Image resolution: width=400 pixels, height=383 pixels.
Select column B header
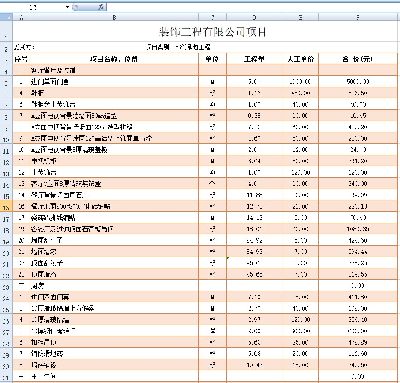(114, 17)
